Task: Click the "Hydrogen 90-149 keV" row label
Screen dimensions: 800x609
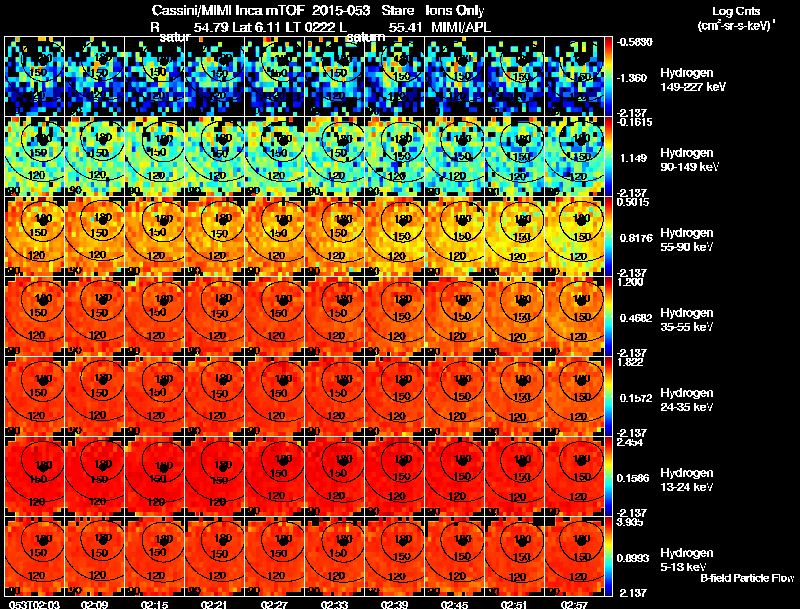Action: (689, 160)
